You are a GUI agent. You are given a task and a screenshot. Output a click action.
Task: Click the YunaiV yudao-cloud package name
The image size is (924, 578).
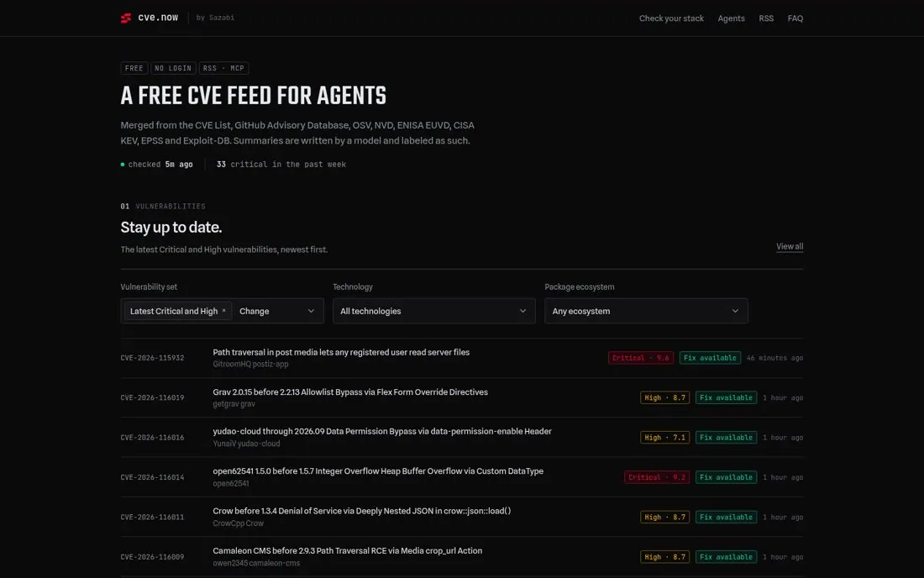coord(246,444)
